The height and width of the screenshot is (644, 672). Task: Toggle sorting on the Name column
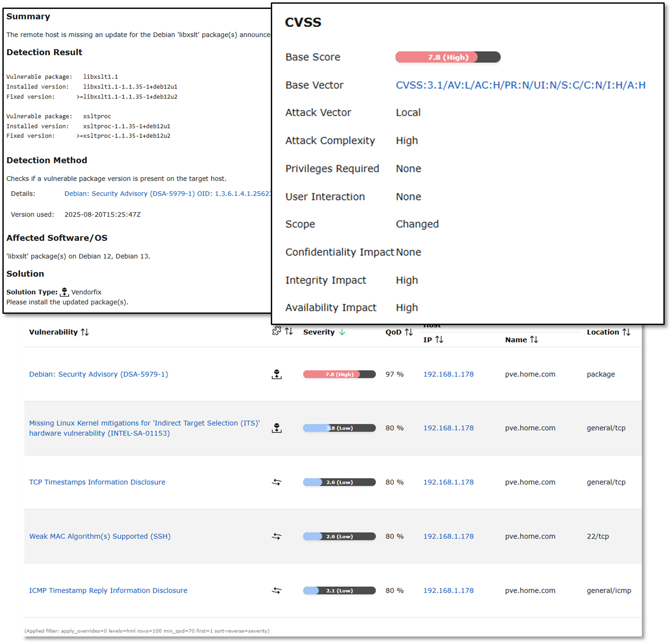pos(534,340)
